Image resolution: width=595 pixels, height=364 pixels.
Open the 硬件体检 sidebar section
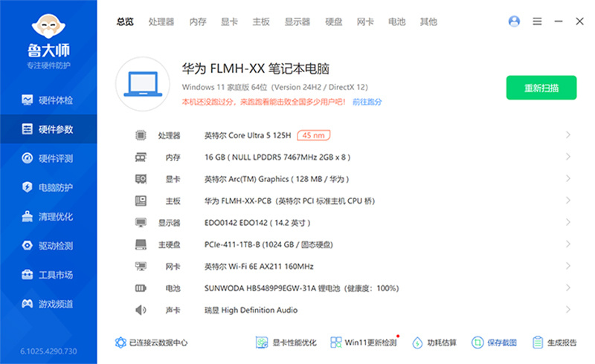coord(48,100)
